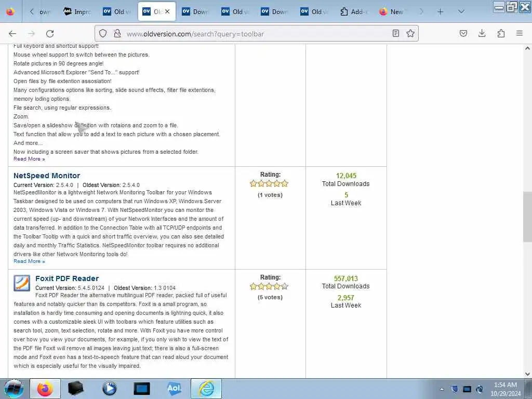
Task: Click the page scrollbar up arrow
Action: click(527, 48)
